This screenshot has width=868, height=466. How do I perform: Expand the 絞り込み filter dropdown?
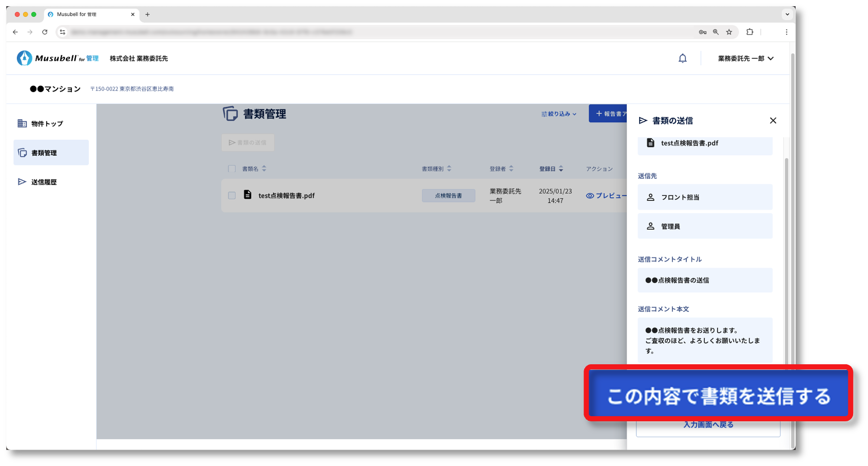point(558,114)
